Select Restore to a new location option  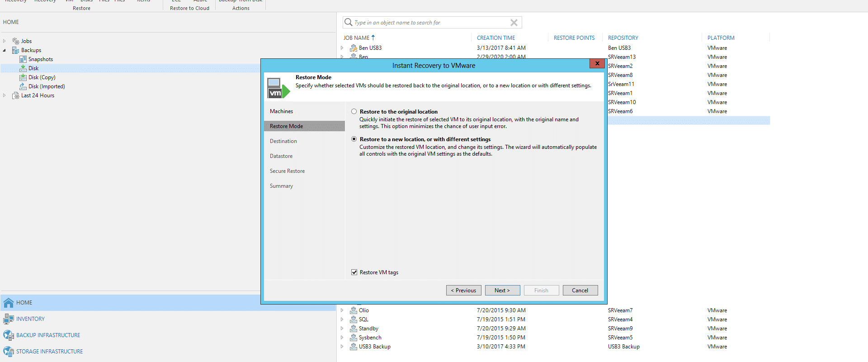pyautogui.click(x=354, y=139)
